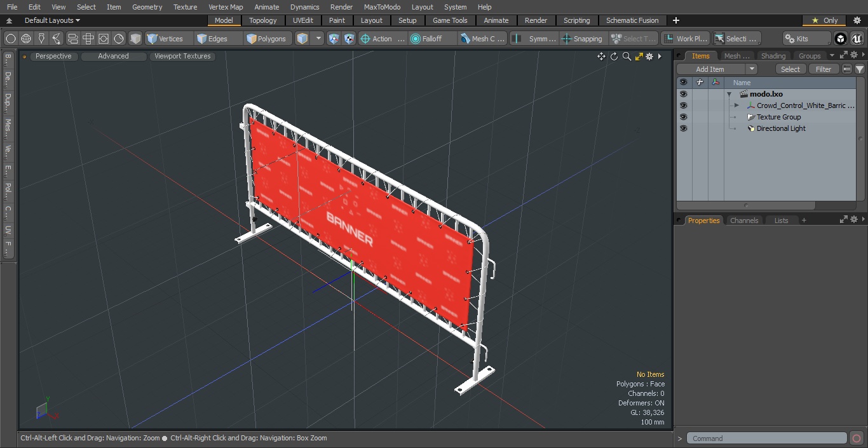Click the viewport pan arrows icon
This screenshot has height=448, width=868.
coord(601,57)
